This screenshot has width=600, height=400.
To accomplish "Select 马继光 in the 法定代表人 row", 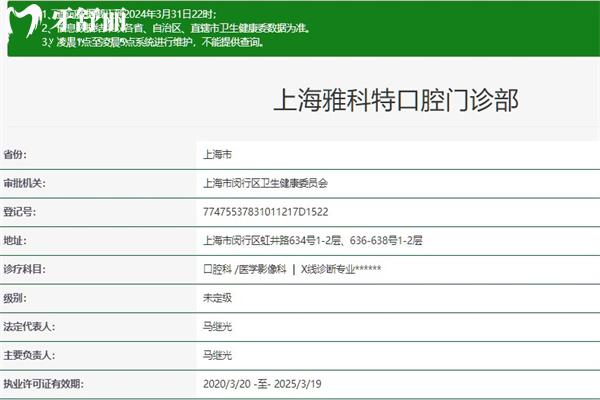I will click(x=217, y=327).
